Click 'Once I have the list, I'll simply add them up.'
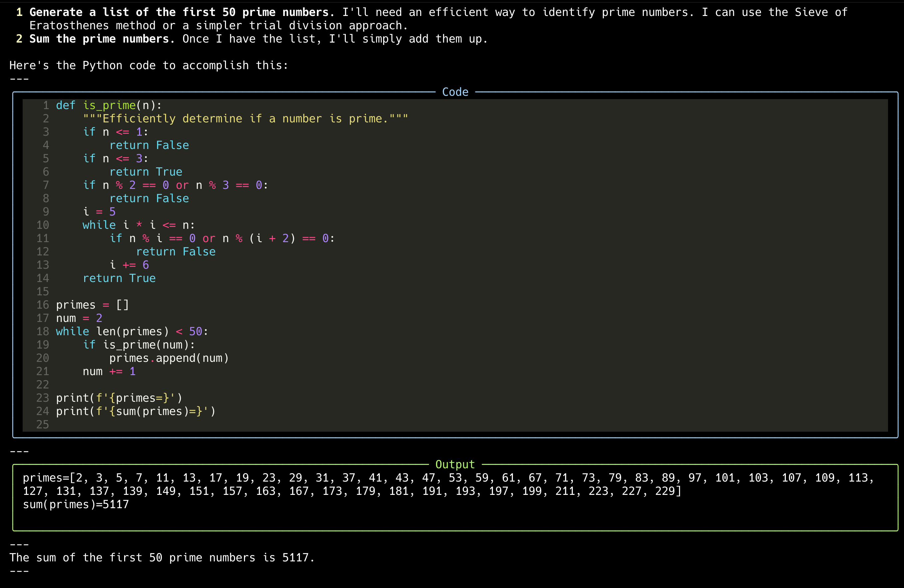 coord(335,39)
